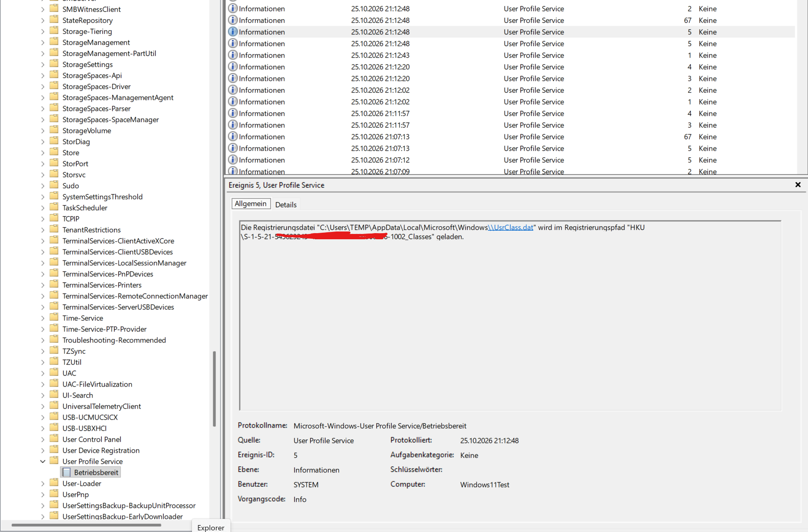Click the StorDiag folder icon

54,141
